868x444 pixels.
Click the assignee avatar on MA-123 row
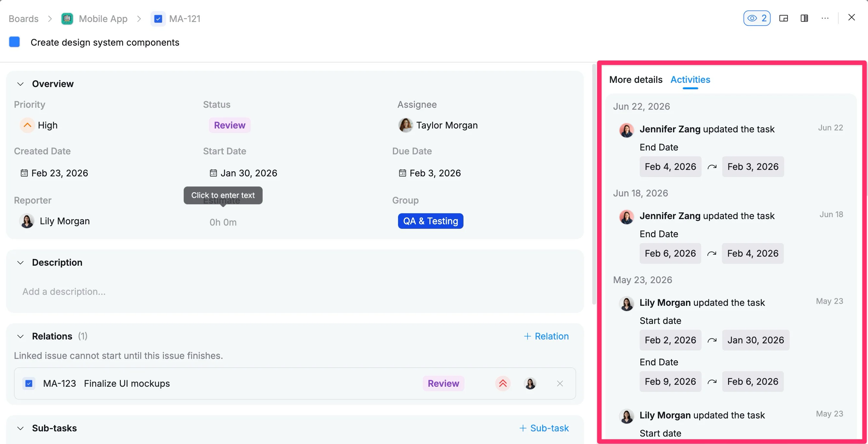click(x=530, y=383)
